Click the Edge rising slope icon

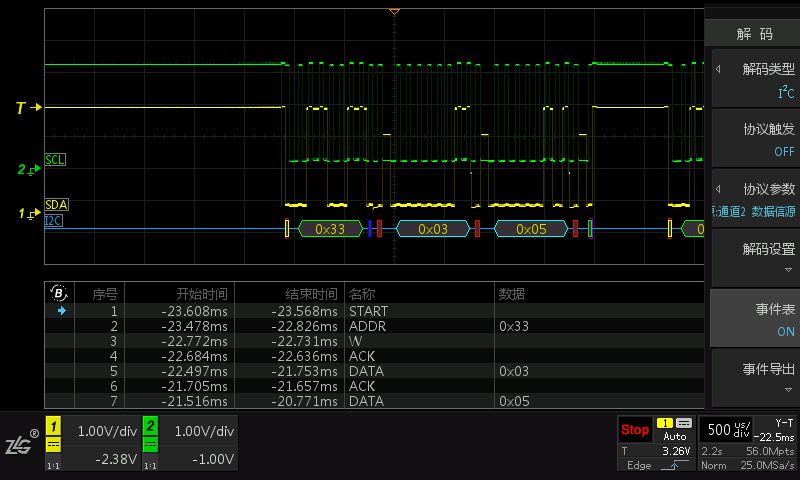tap(674, 465)
